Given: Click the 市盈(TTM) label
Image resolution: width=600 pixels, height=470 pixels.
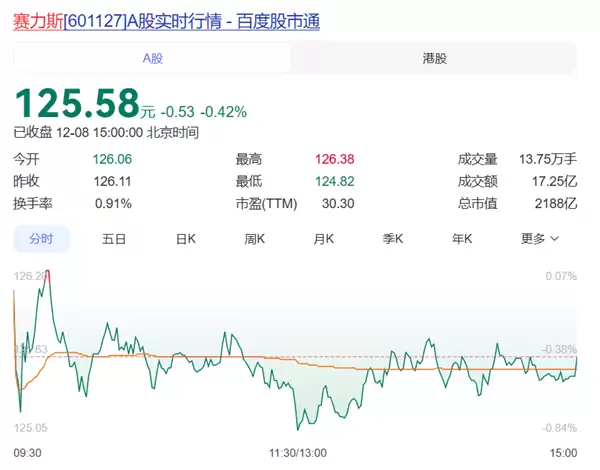Looking at the screenshot, I should click(266, 204).
